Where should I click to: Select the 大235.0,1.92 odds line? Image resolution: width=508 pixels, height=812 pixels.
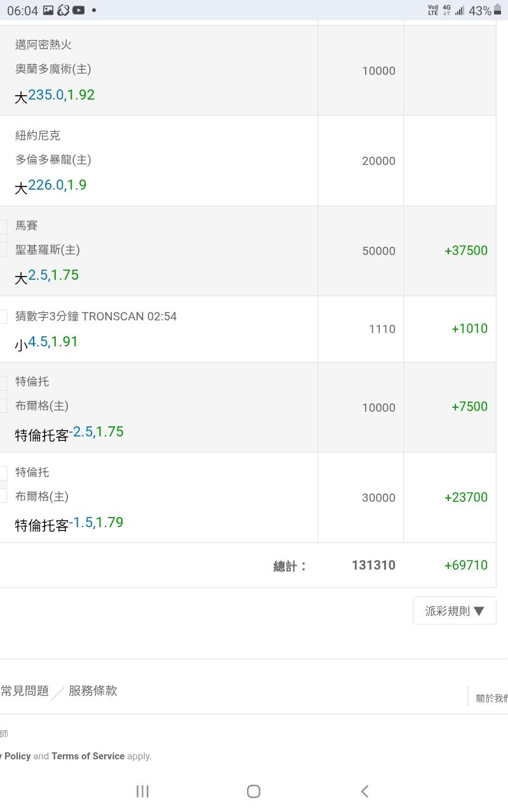(x=55, y=95)
